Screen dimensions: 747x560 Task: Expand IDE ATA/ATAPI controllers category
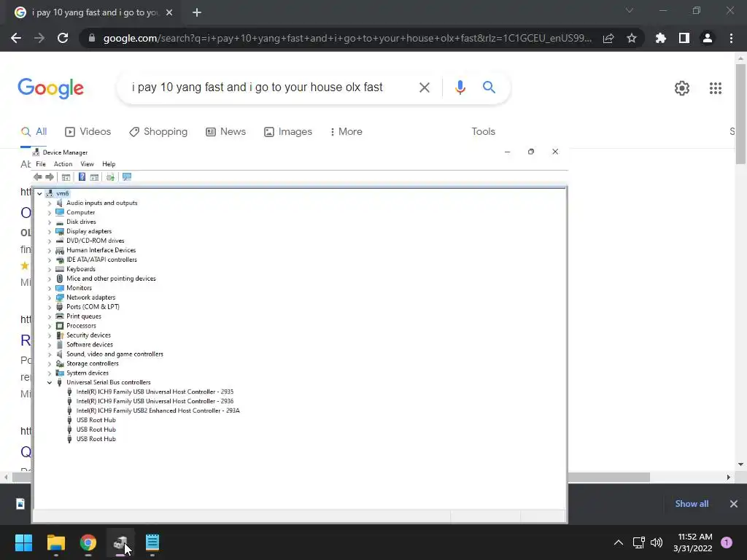(50, 260)
